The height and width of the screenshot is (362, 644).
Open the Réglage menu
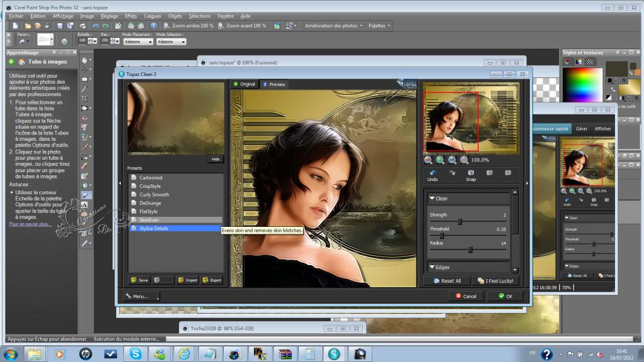point(109,16)
